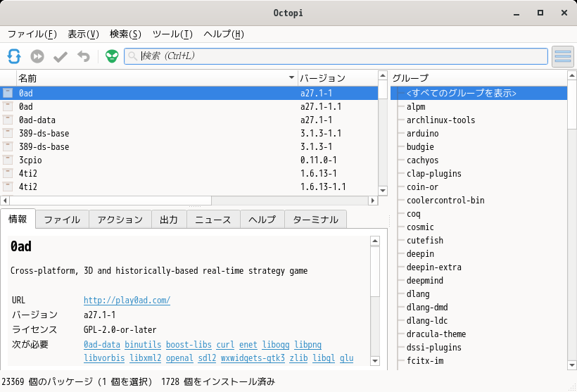Switch to the ヘルプ tab

point(262,220)
